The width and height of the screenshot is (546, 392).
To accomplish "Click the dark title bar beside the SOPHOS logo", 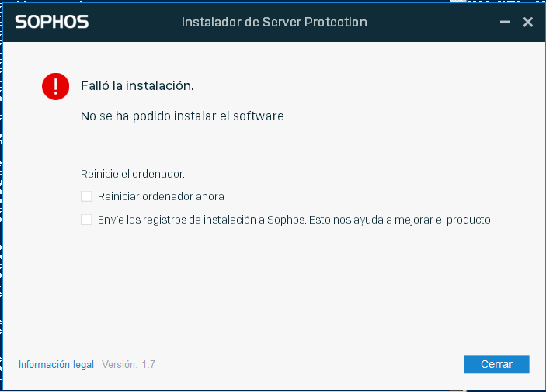I will click(x=135, y=22).
